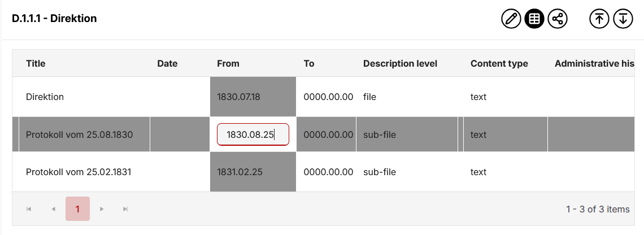Select the Protokoll vom 25.02.1831 row
The width and height of the screenshot is (644, 235).
pyautogui.click(x=79, y=172)
